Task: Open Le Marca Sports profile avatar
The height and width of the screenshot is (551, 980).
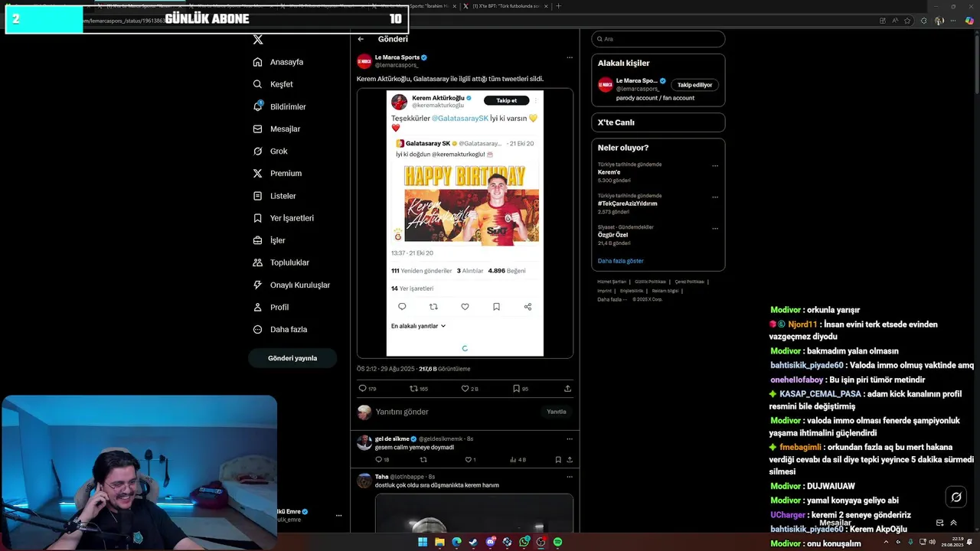Action: [364, 61]
